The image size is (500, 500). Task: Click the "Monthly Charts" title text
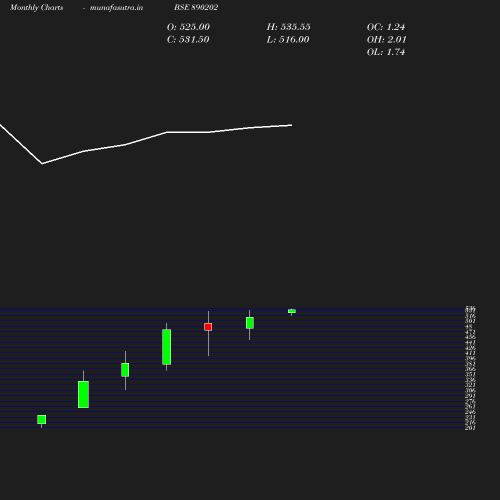37,7
